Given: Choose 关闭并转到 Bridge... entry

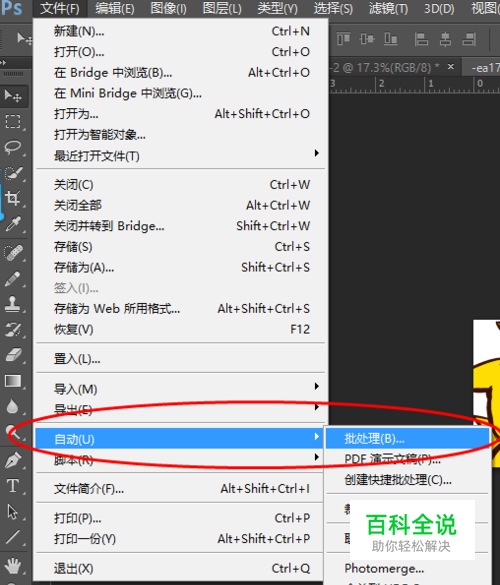Looking at the screenshot, I should (181, 226).
